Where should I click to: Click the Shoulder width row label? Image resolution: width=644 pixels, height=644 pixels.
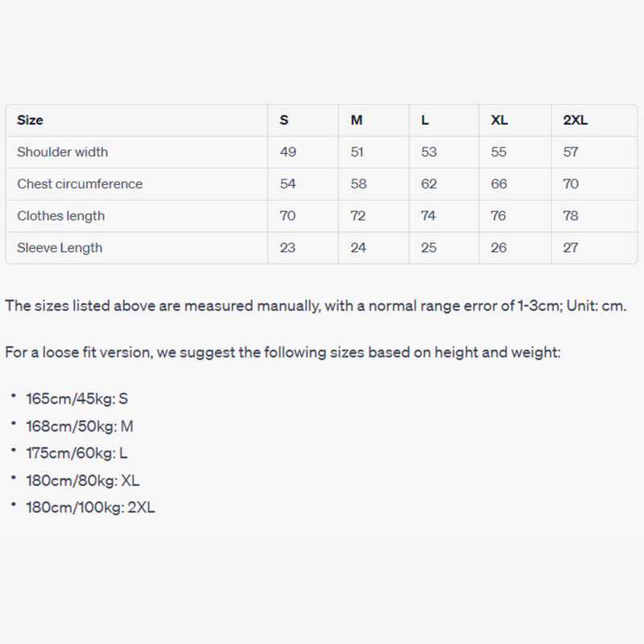click(63, 152)
